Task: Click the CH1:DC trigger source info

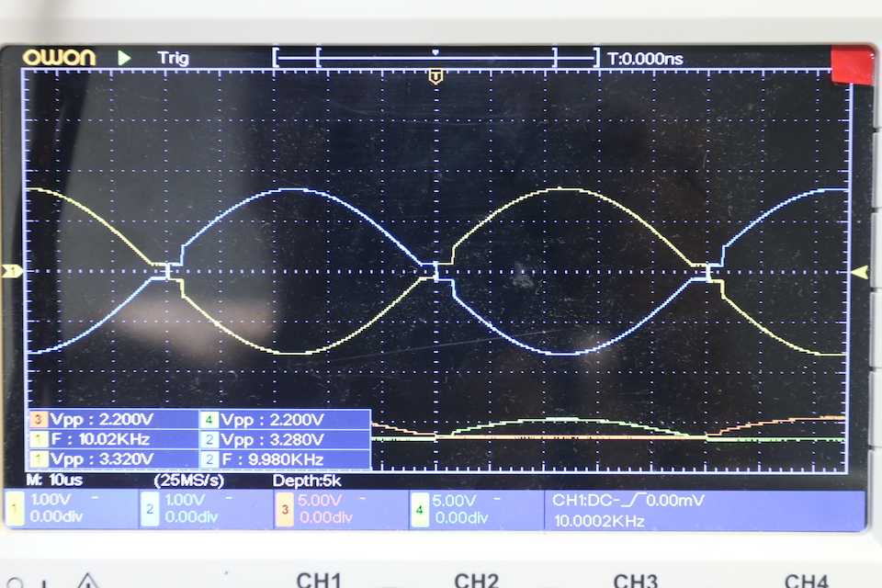Action: (585, 500)
